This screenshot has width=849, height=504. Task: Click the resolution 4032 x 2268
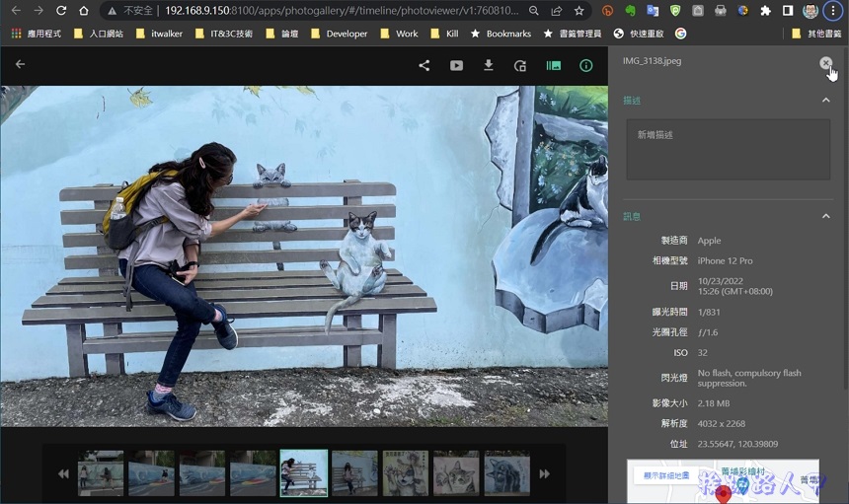tap(722, 423)
